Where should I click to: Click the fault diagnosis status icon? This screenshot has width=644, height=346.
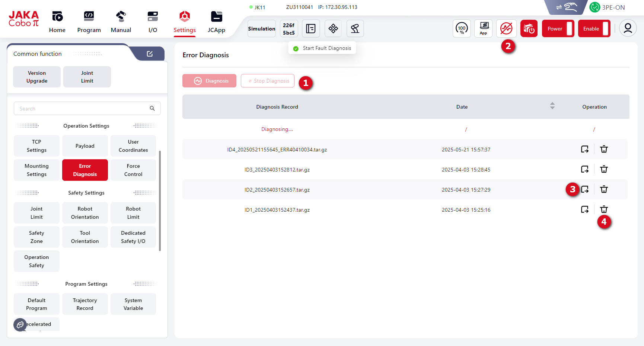(x=506, y=28)
